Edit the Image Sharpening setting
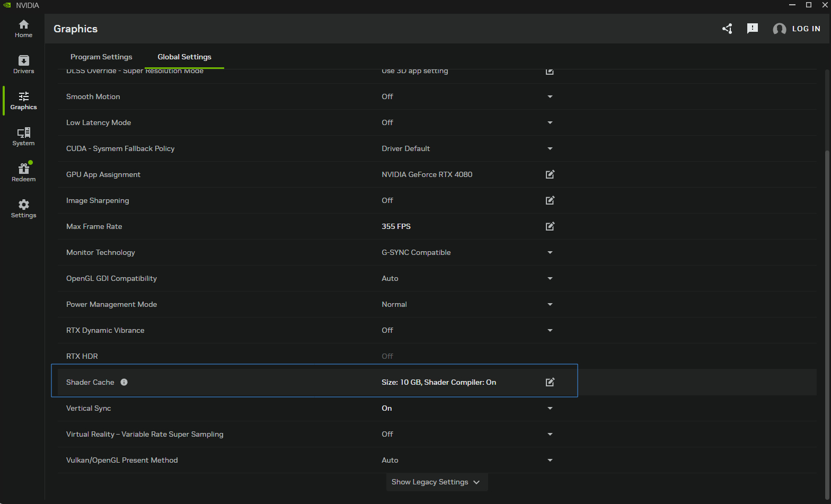The image size is (831, 504). click(x=550, y=200)
